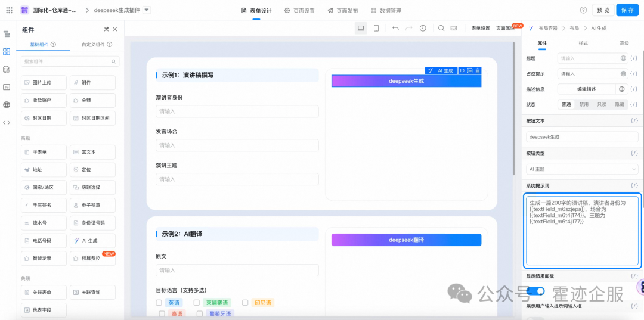
Task: Click the deepseek翻译 gradient button
Action: coord(406,240)
